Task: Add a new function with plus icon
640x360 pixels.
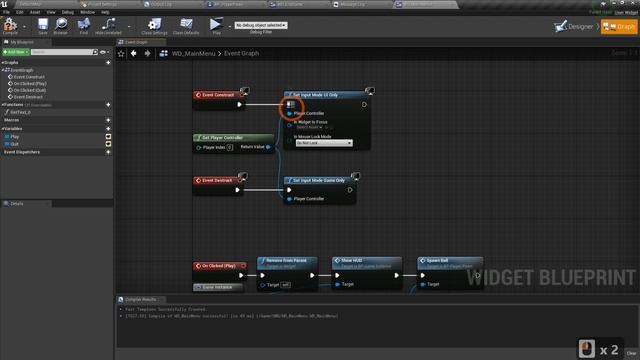Action: pyautogui.click(x=108, y=104)
